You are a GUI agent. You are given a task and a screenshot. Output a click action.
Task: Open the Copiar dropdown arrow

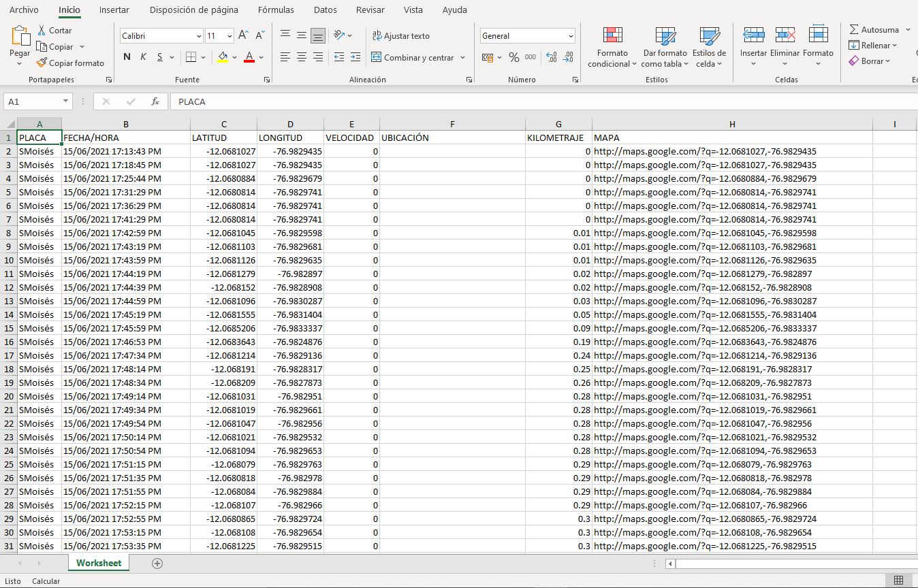click(x=82, y=47)
